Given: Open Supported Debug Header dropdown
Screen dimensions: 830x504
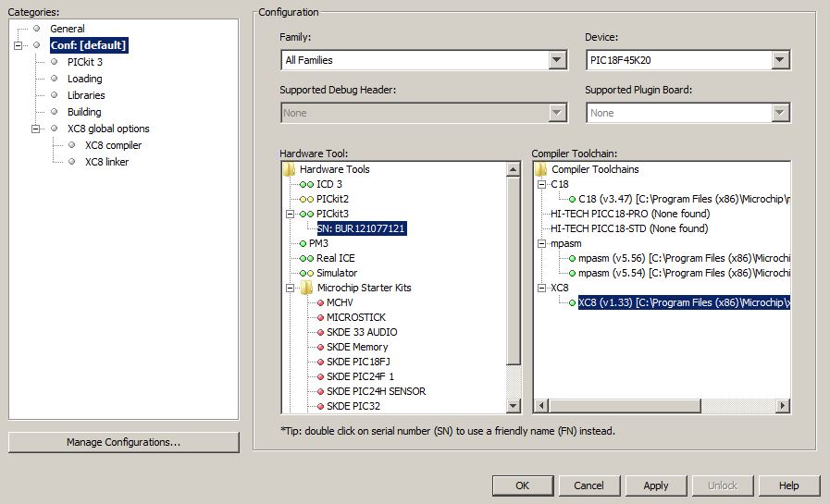Looking at the screenshot, I should pyautogui.click(x=557, y=113).
